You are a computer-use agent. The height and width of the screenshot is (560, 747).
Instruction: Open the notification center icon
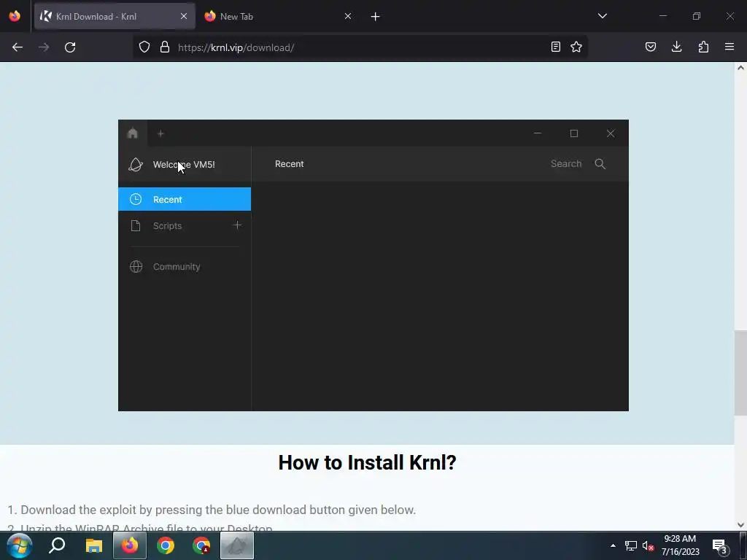[720, 547]
